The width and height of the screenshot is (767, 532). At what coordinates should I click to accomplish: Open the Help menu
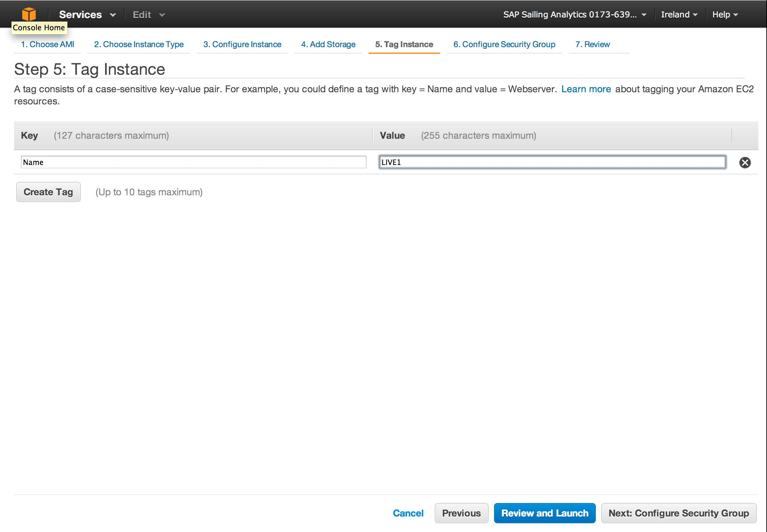(725, 15)
